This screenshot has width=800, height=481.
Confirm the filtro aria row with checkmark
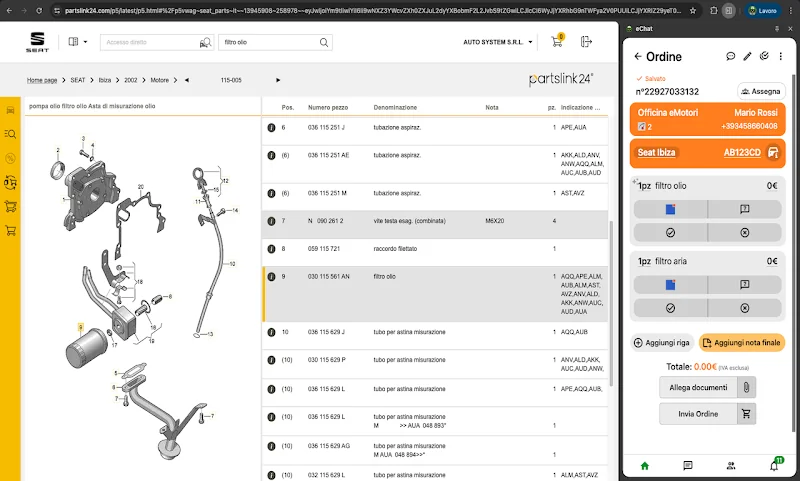coord(670,308)
